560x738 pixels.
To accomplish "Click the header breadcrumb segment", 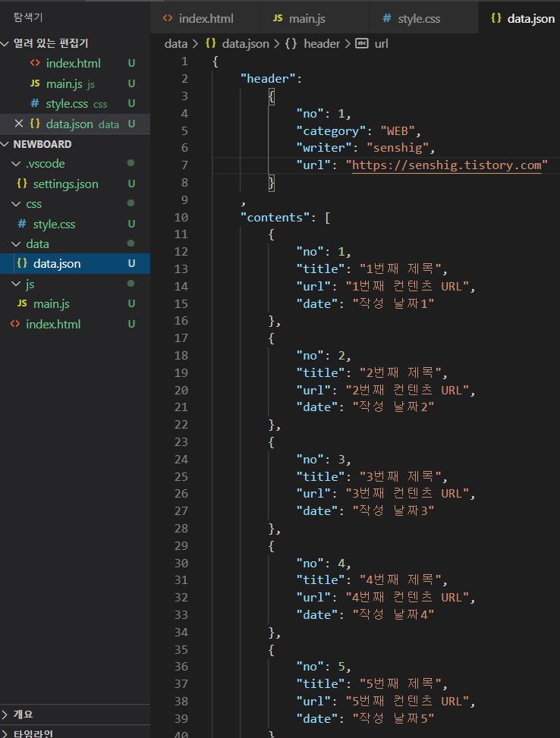I will [x=321, y=43].
